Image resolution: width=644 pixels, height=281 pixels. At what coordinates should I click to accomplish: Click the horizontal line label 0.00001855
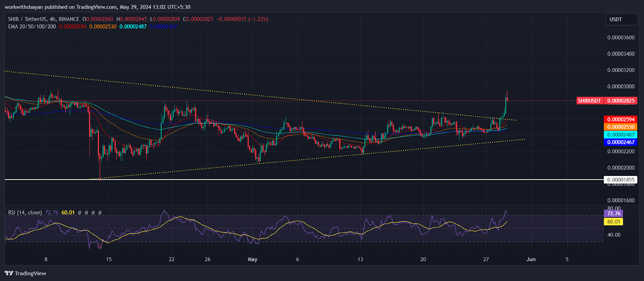pos(620,180)
